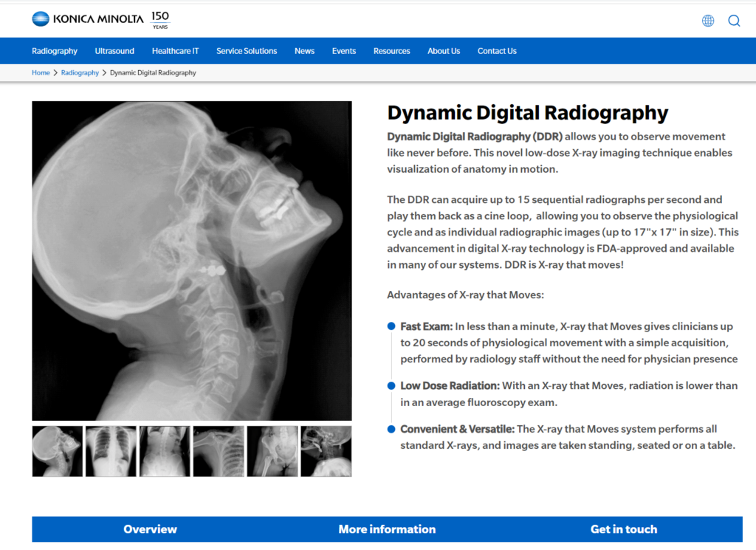Select the shoulder X-ray thumbnail
This screenshot has width=756, height=550.
[219, 451]
